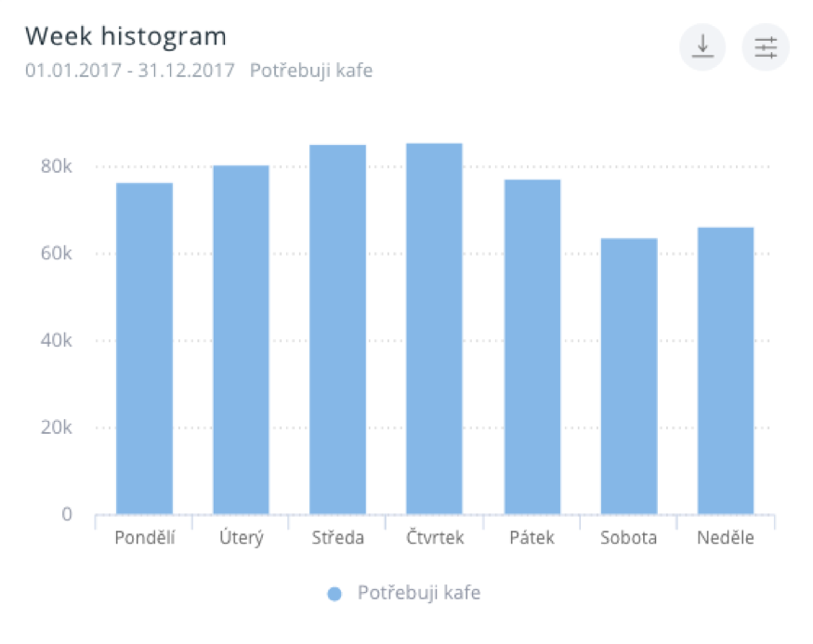Select the Čtvrtek bar
The image size is (813, 644).
(434, 329)
